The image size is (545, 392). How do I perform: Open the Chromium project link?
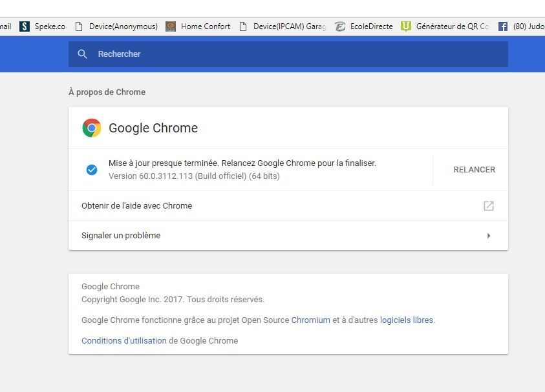tap(311, 320)
